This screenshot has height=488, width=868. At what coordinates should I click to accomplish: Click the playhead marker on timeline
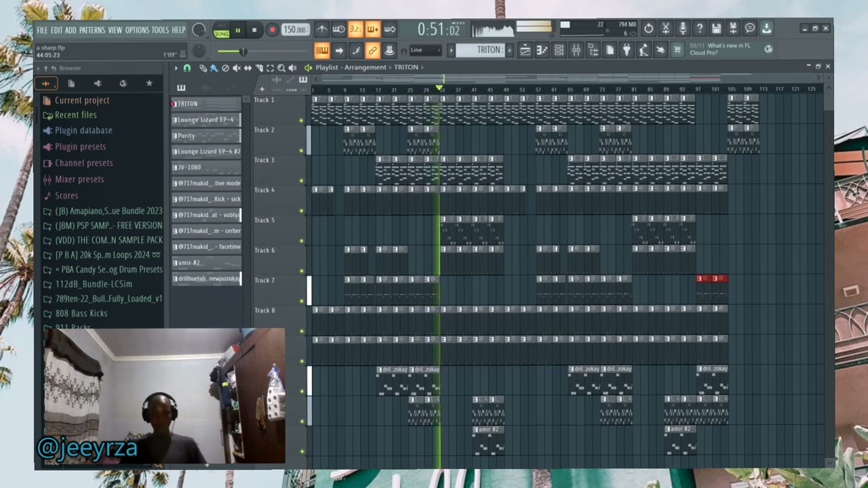[x=439, y=89]
